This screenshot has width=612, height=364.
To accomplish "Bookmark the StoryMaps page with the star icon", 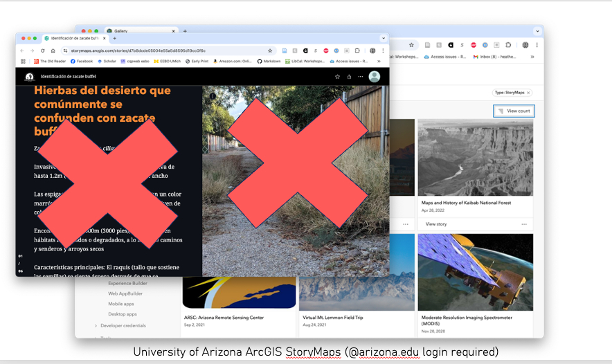I will click(x=270, y=51).
